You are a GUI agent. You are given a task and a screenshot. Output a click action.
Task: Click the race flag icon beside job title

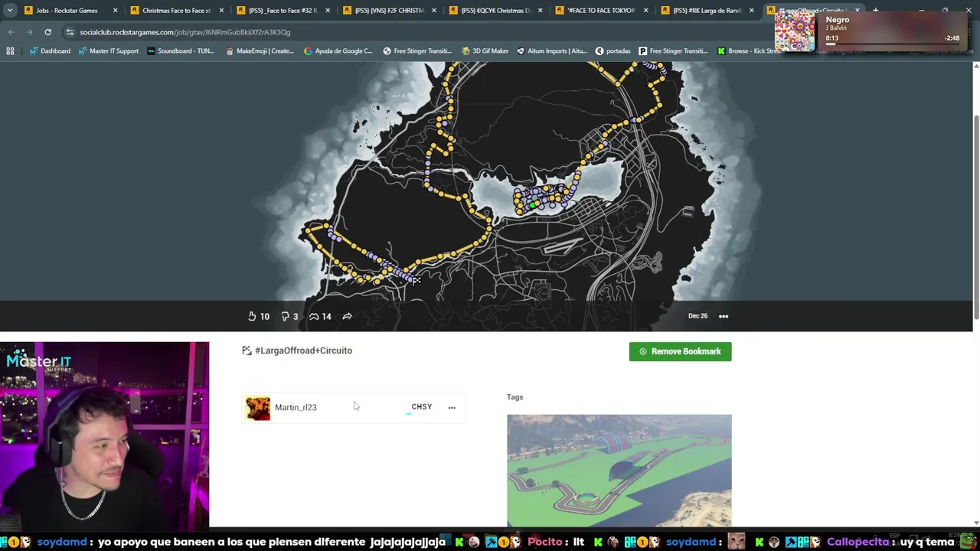click(x=247, y=350)
